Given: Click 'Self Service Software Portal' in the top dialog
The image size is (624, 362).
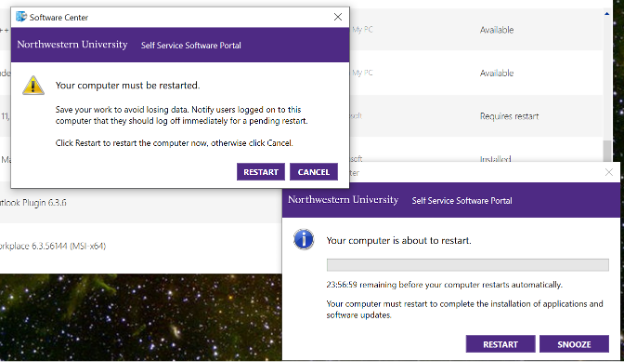Looking at the screenshot, I should [191, 45].
